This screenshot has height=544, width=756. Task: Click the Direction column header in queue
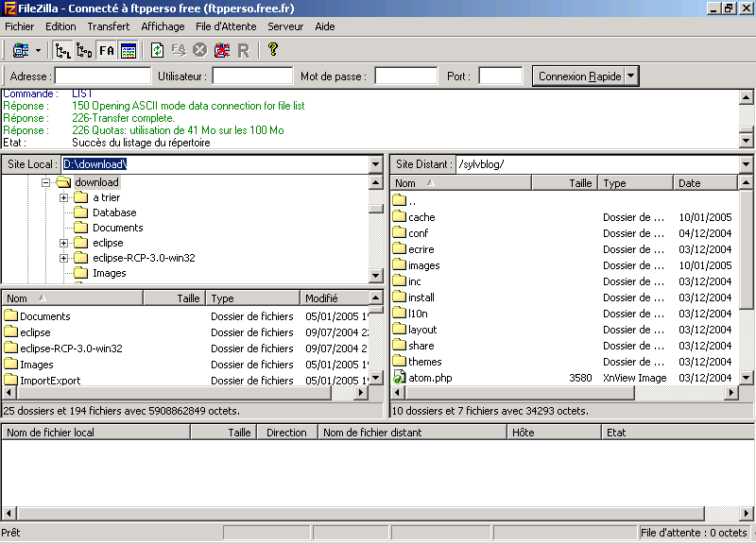coord(286,433)
